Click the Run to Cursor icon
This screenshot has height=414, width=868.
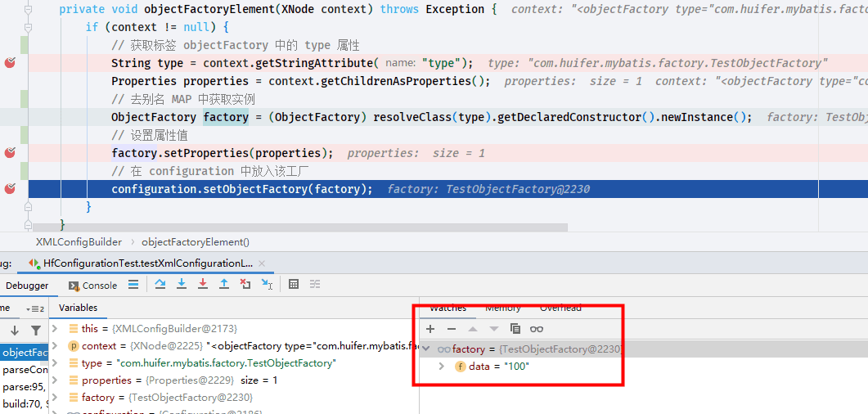click(267, 284)
